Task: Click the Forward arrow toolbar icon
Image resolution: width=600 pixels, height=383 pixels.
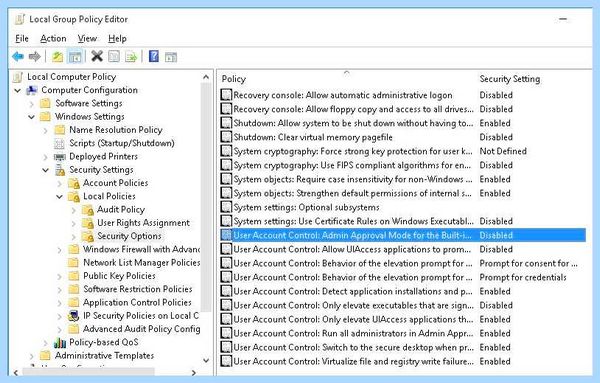Action: [x=35, y=57]
